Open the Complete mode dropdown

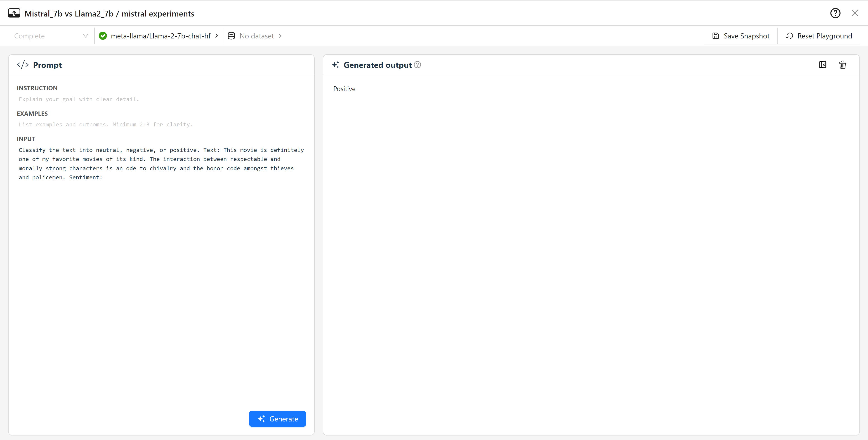click(51, 36)
